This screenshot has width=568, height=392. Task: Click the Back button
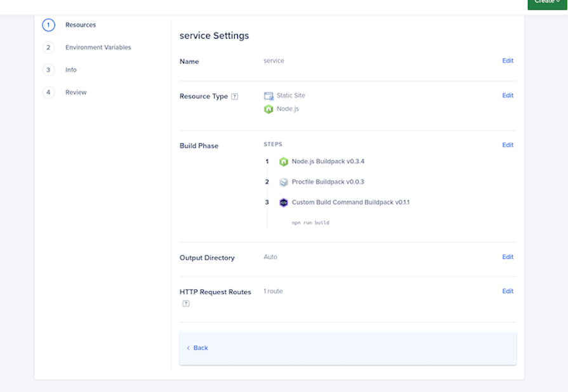coord(197,348)
